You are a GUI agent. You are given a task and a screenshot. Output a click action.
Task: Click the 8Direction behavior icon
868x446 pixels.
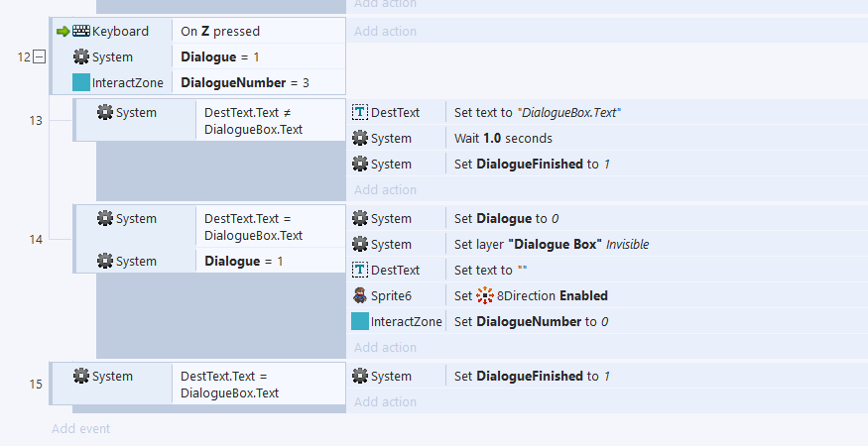pos(485,295)
